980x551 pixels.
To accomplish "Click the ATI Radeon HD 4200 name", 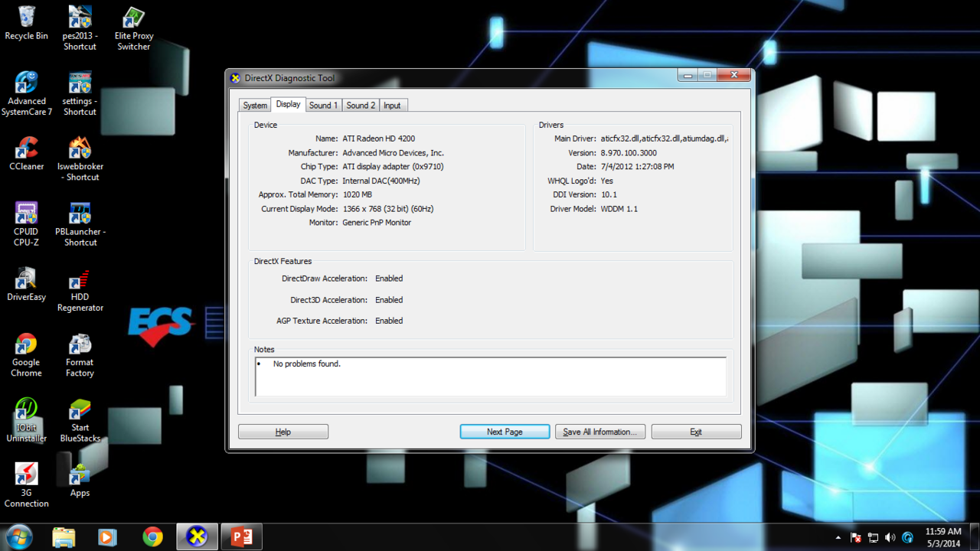I will pyautogui.click(x=379, y=139).
